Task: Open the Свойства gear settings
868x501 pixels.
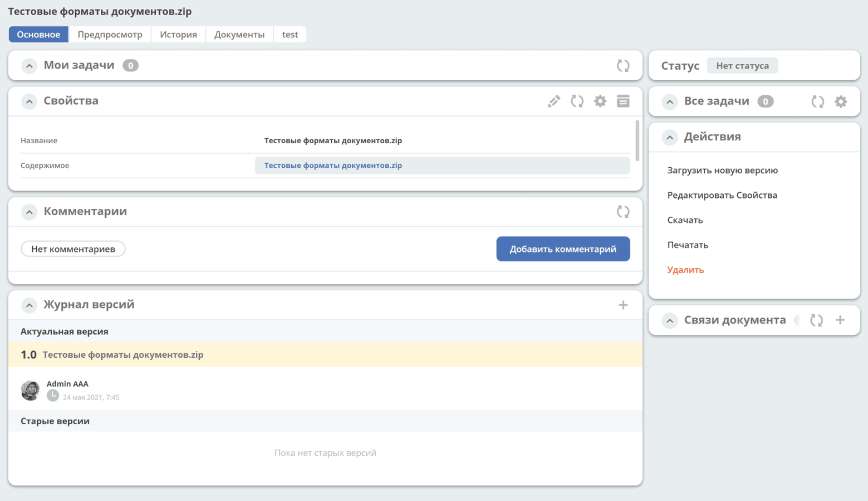Action: coord(600,101)
